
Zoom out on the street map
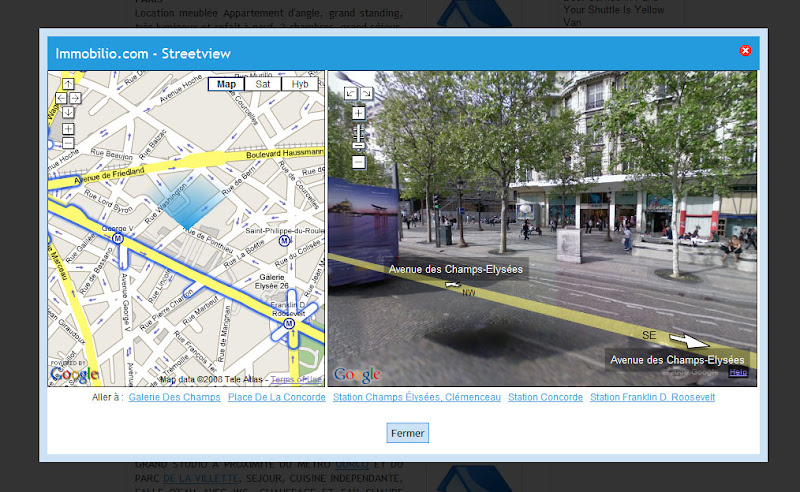68,143
